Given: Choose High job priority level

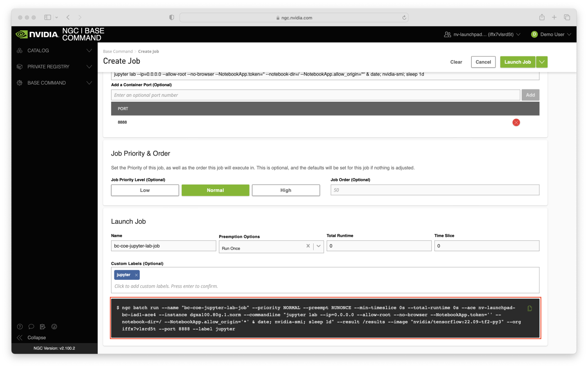Looking at the screenshot, I should coord(286,190).
